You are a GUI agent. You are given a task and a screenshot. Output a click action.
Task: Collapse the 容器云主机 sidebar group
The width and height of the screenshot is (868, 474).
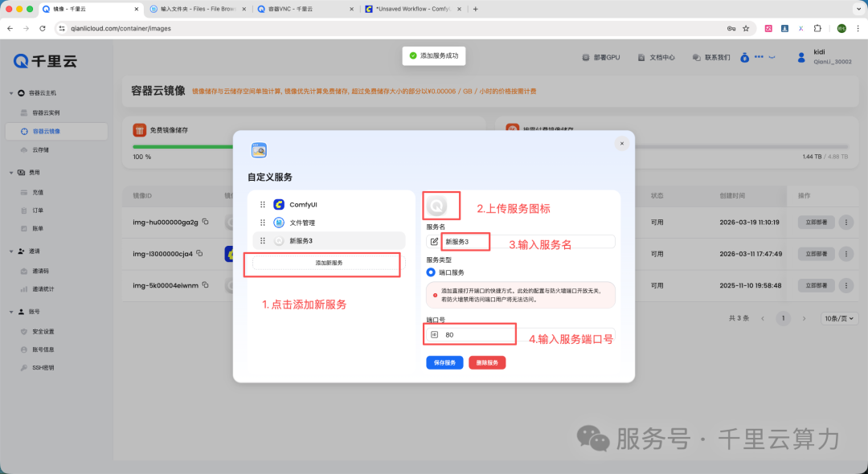[11, 93]
